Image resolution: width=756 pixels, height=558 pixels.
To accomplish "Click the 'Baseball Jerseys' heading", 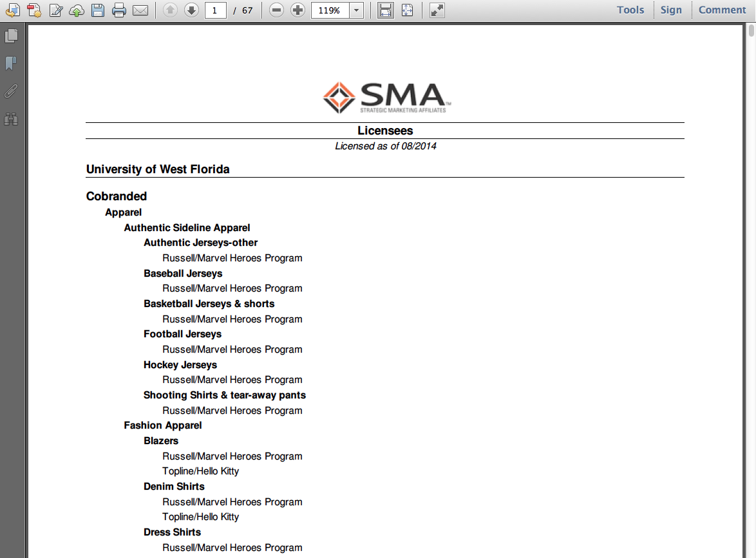I will 183,274.
